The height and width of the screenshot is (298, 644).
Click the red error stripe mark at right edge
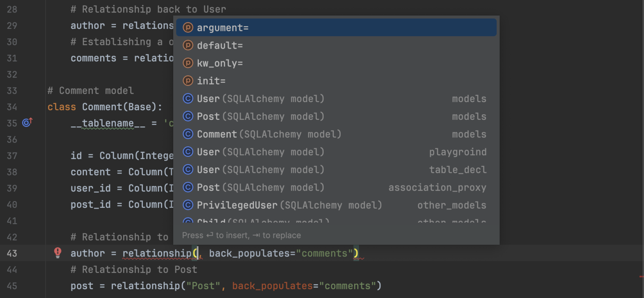(x=641, y=277)
